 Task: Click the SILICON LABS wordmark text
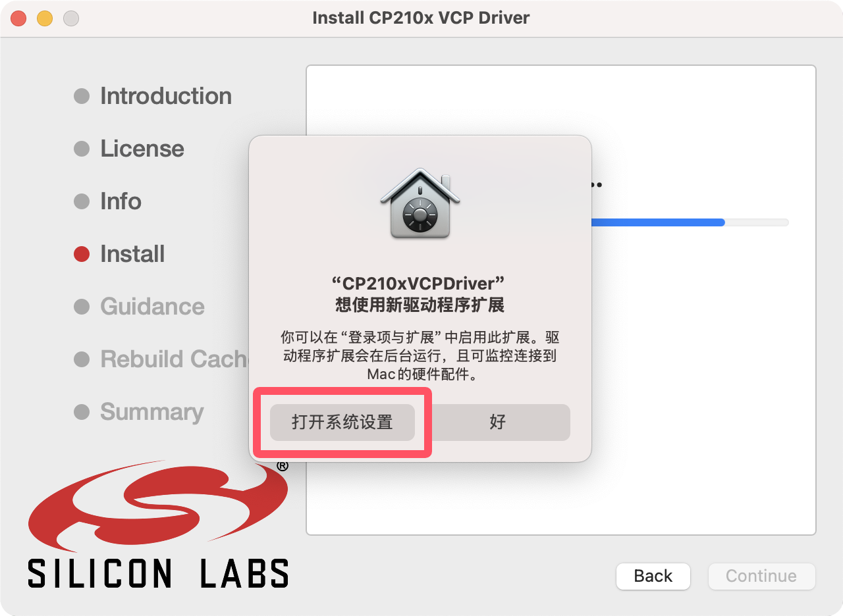coord(158,573)
